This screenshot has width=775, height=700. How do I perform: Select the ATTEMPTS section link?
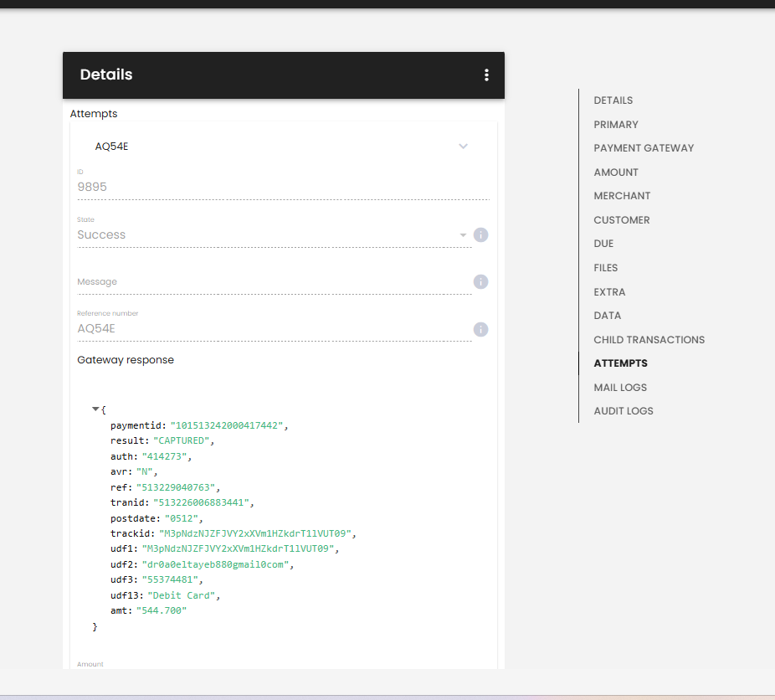pyautogui.click(x=620, y=363)
